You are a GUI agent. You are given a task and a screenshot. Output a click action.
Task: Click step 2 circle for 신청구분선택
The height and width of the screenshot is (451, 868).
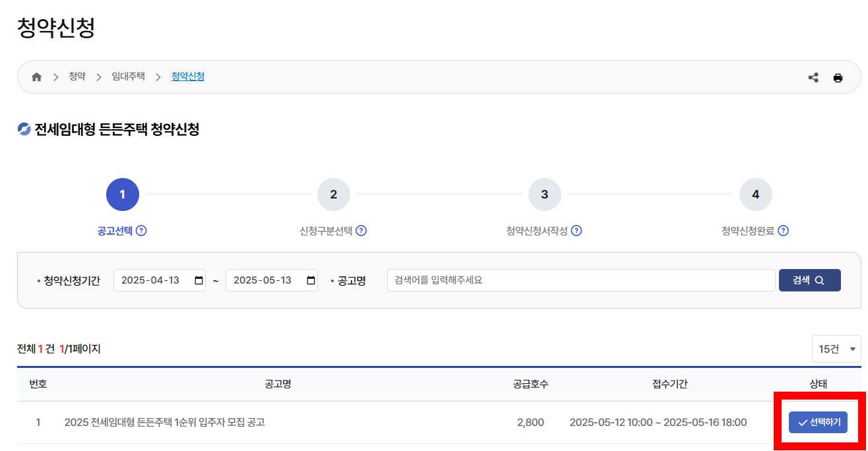(x=333, y=194)
